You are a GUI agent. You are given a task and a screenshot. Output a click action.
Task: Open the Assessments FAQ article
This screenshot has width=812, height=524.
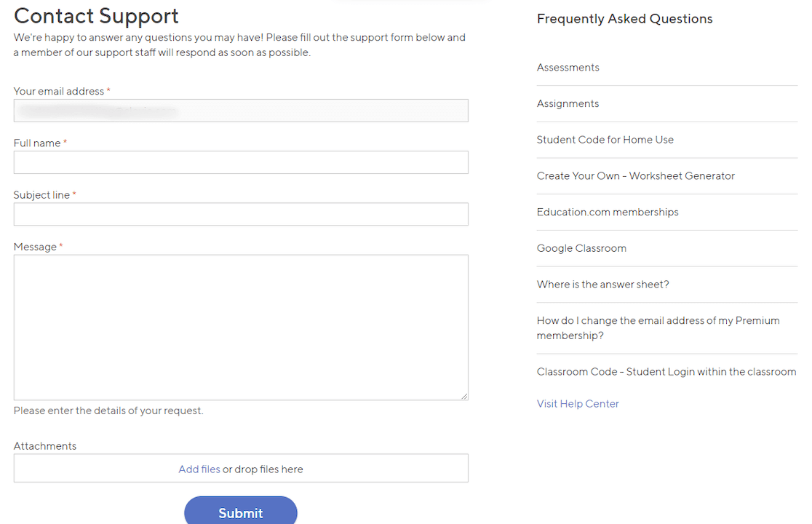tap(568, 67)
